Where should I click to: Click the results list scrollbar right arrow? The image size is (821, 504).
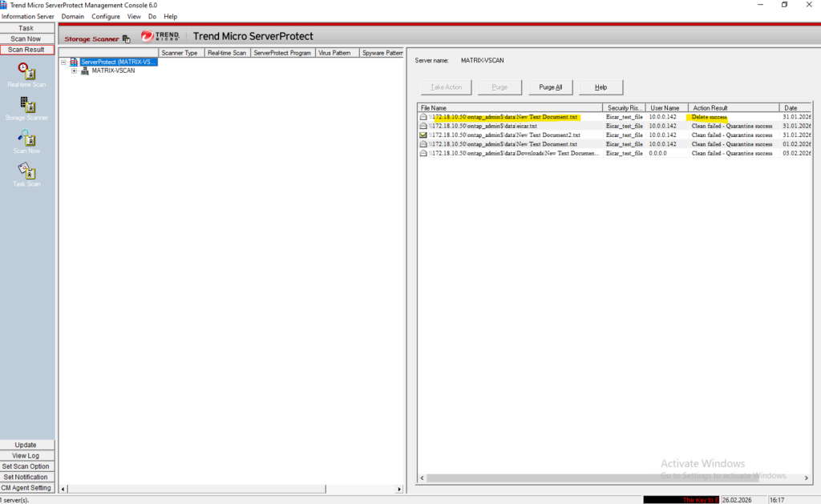[x=807, y=478]
